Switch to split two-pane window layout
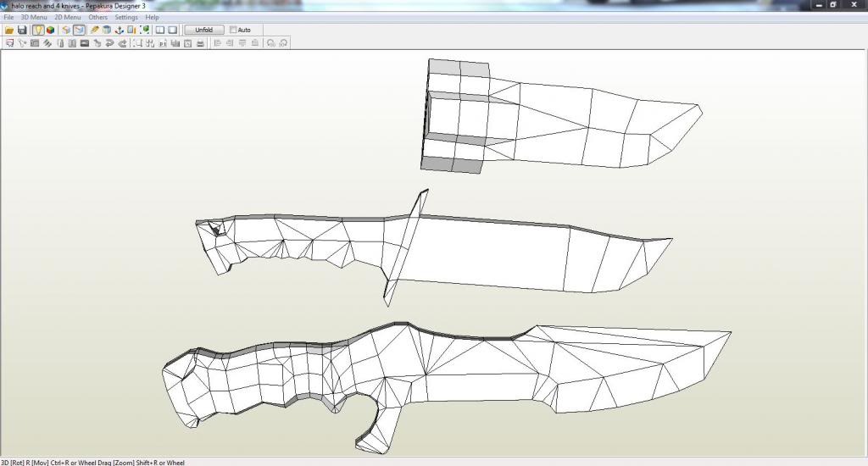Viewport: 868px width, 466px height. coord(160,30)
